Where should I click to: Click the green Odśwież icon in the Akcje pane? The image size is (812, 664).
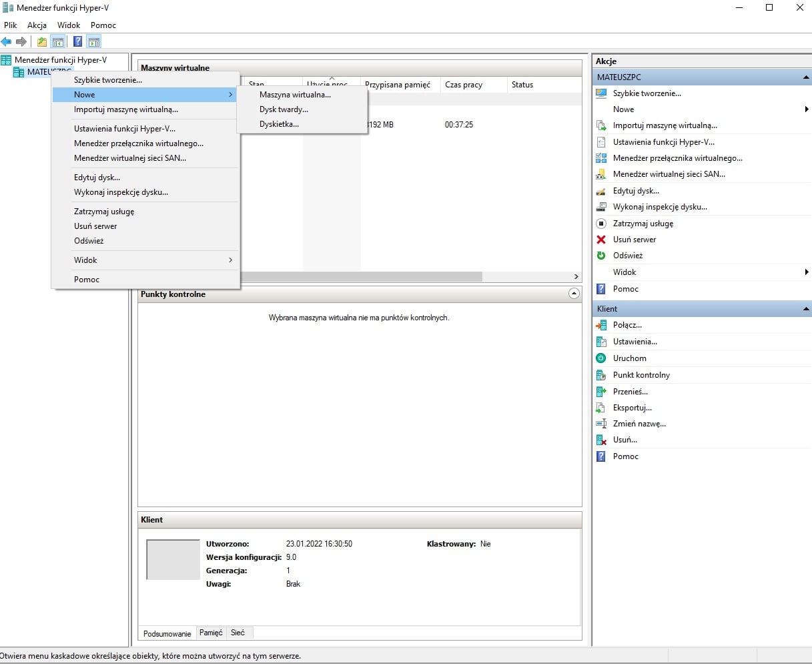pyautogui.click(x=601, y=256)
